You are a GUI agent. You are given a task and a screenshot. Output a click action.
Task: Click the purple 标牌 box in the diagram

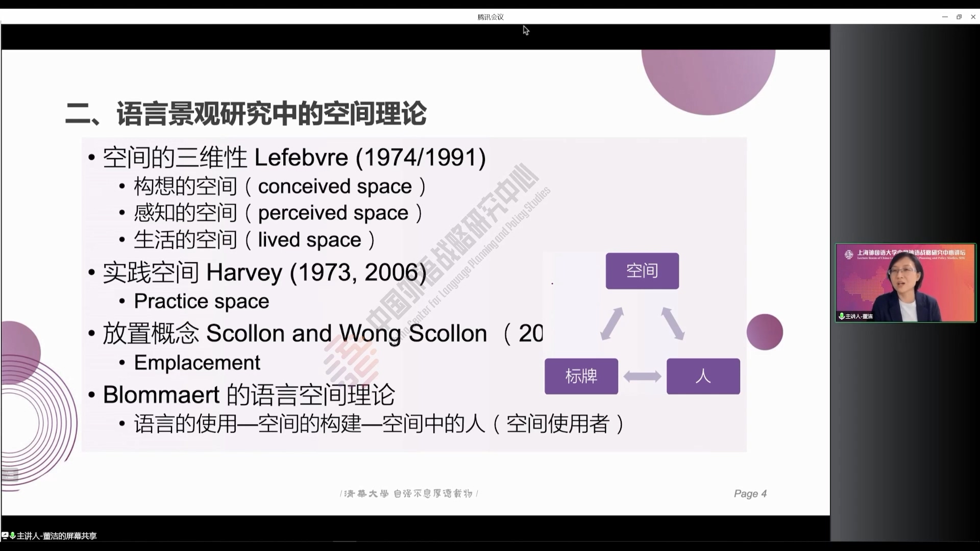coord(581,377)
